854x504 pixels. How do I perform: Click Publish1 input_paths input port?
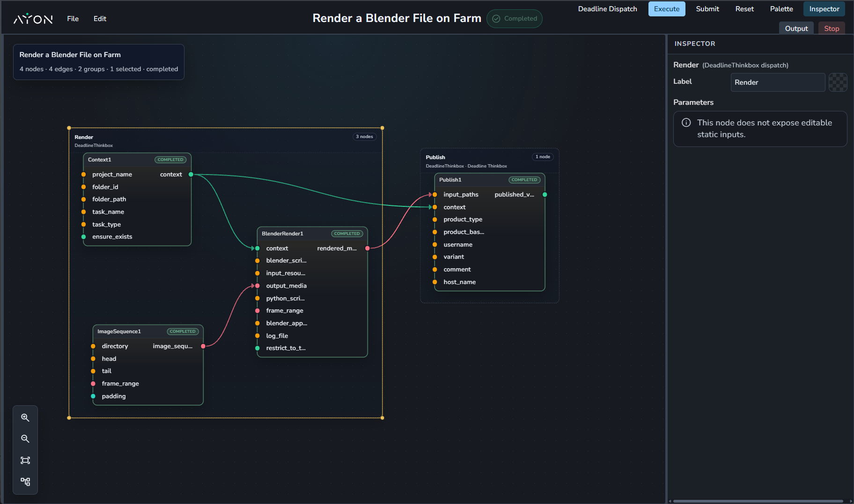[435, 195]
